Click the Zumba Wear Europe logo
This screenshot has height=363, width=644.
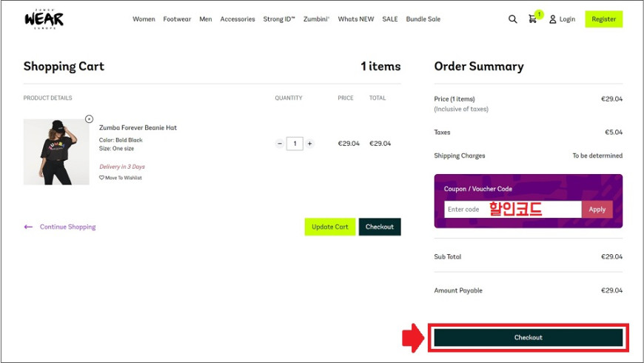point(44,19)
